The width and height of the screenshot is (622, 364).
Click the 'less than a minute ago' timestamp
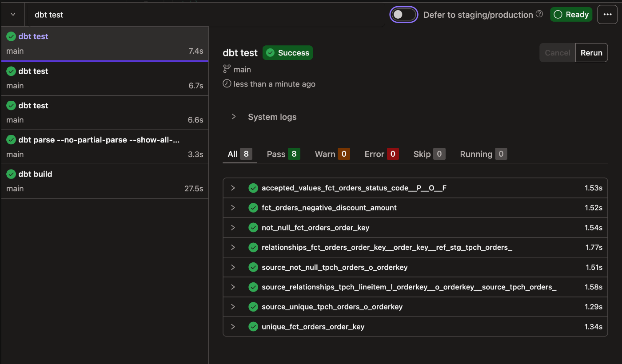pos(275,84)
